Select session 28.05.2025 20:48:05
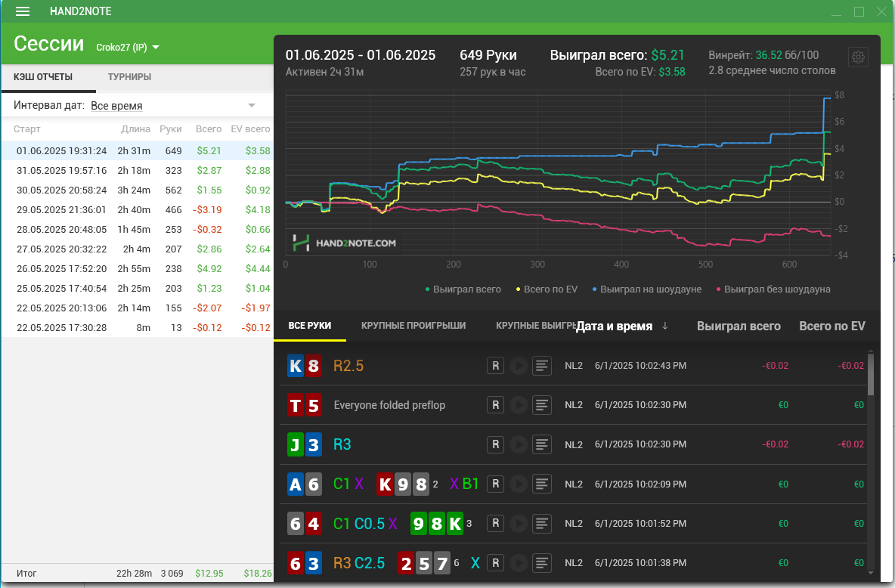The height and width of the screenshot is (588, 895). point(137,230)
